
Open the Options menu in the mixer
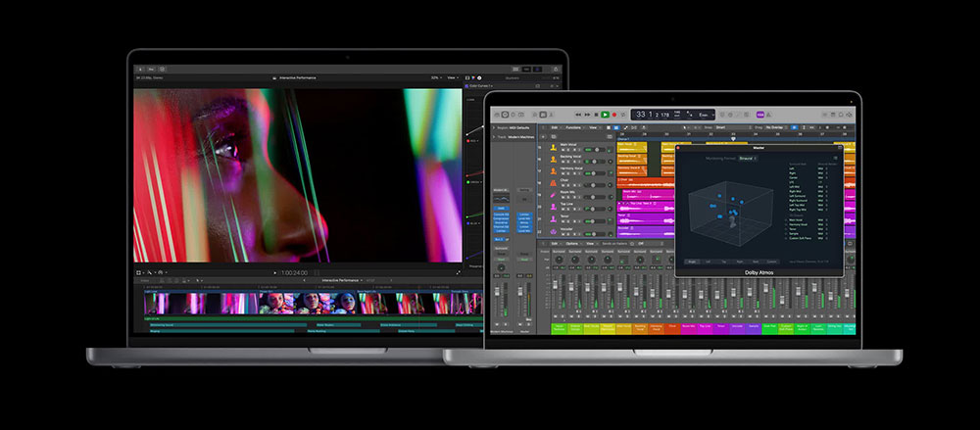(x=574, y=244)
